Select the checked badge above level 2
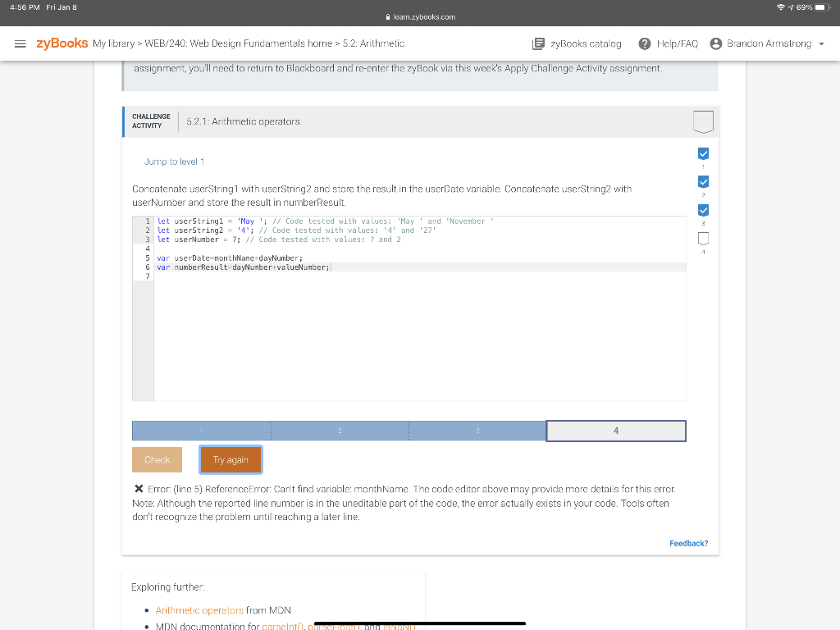 click(703, 181)
